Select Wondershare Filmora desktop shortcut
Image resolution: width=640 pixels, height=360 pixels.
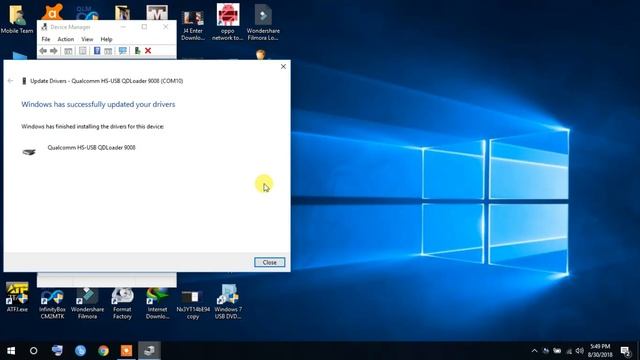(x=87, y=303)
